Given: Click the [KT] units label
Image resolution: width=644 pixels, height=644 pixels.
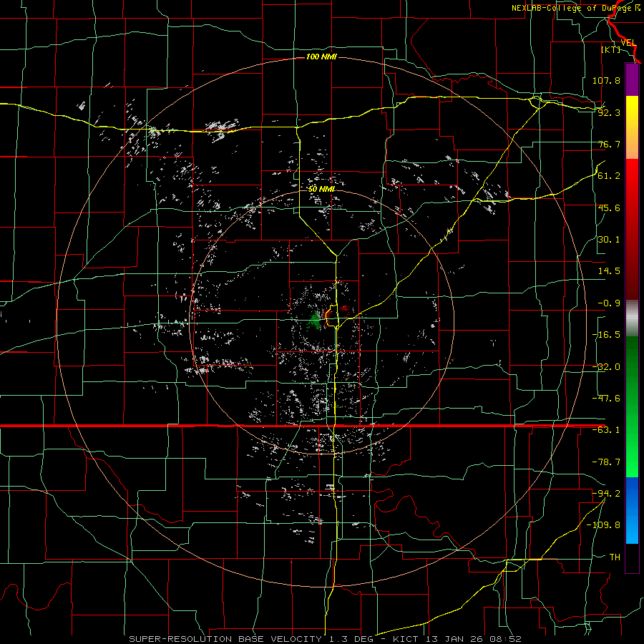Looking at the screenshot, I should pos(611,49).
